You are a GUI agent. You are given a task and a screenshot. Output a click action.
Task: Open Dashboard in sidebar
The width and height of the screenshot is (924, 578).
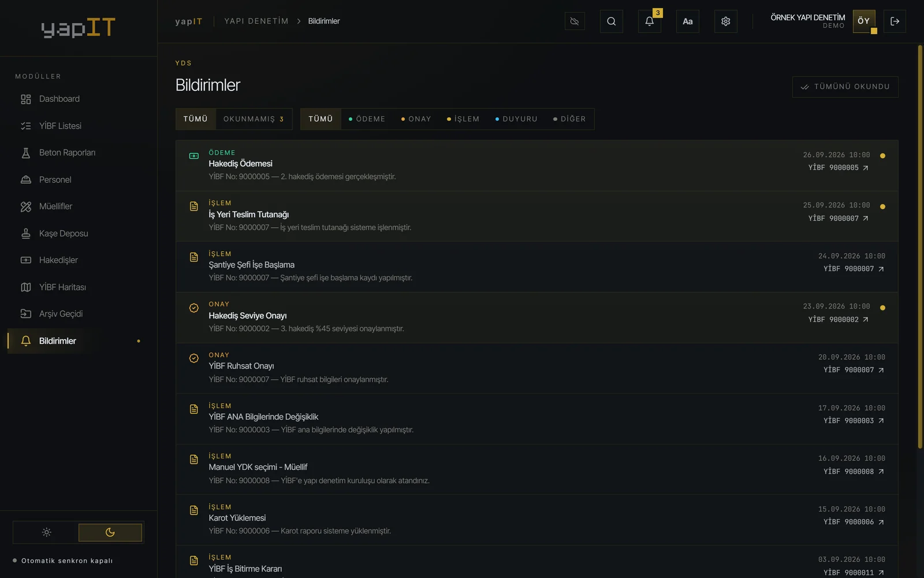pyautogui.click(x=79, y=99)
